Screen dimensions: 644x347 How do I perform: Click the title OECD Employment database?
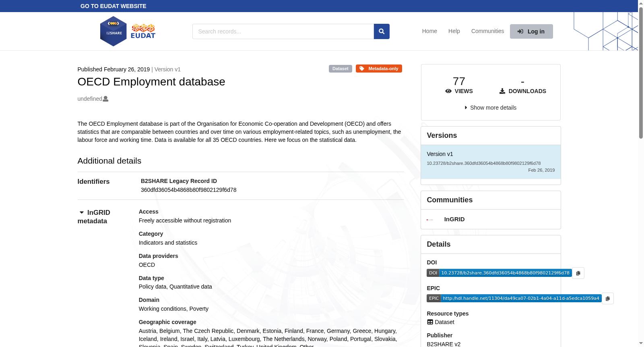pyautogui.click(x=151, y=82)
